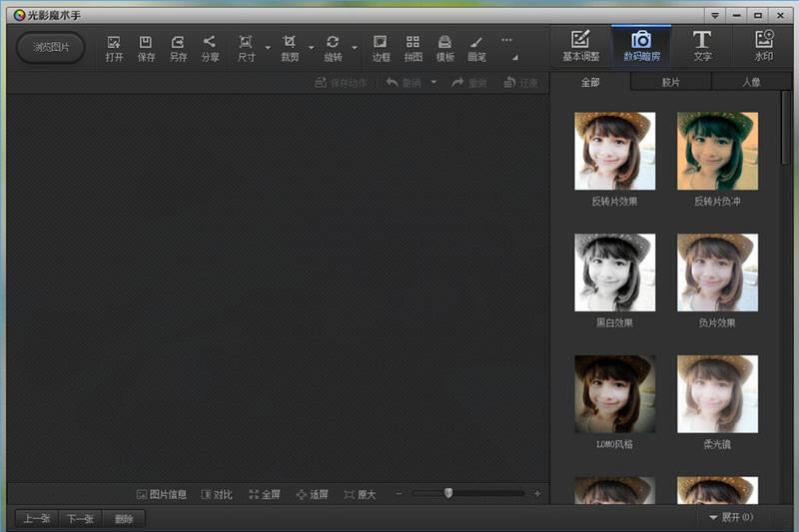Open the 模板 (Template) tool

pos(444,47)
